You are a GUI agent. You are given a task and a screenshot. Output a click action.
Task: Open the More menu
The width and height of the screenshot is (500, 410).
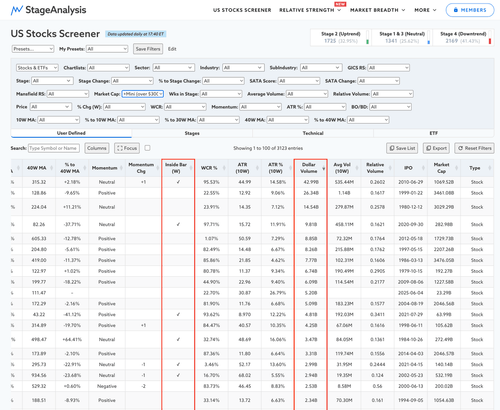425,10
